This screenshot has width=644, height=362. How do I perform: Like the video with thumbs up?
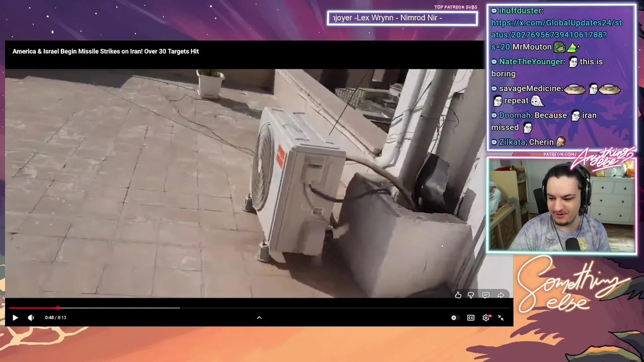(x=458, y=295)
